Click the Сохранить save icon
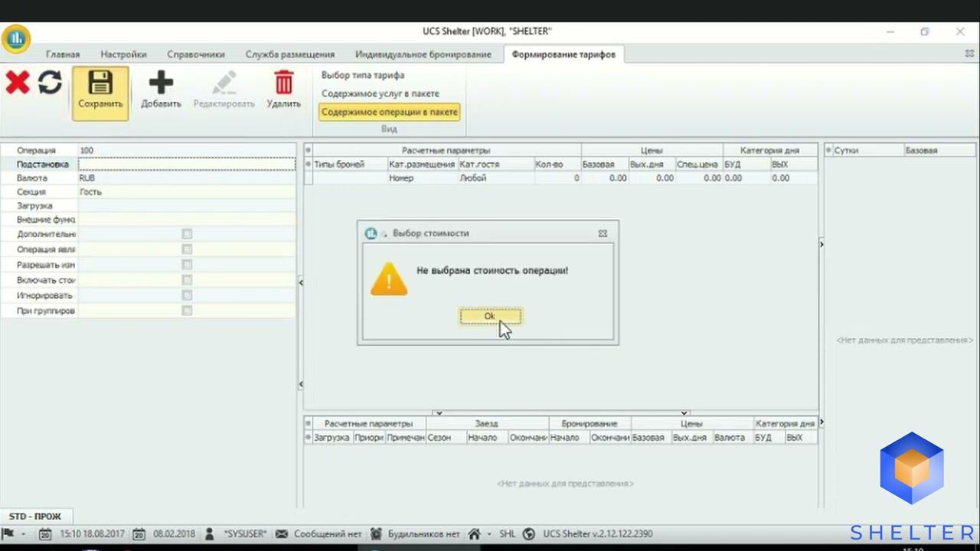 (100, 83)
